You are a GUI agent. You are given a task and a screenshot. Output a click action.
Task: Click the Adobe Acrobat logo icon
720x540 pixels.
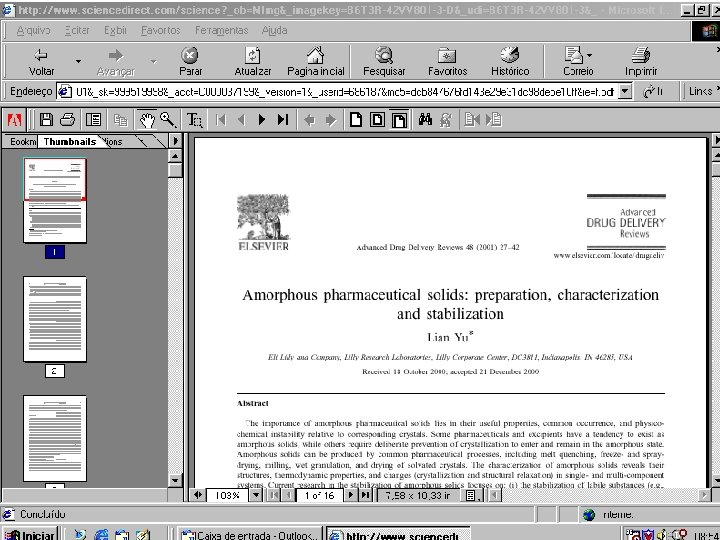(x=15, y=120)
